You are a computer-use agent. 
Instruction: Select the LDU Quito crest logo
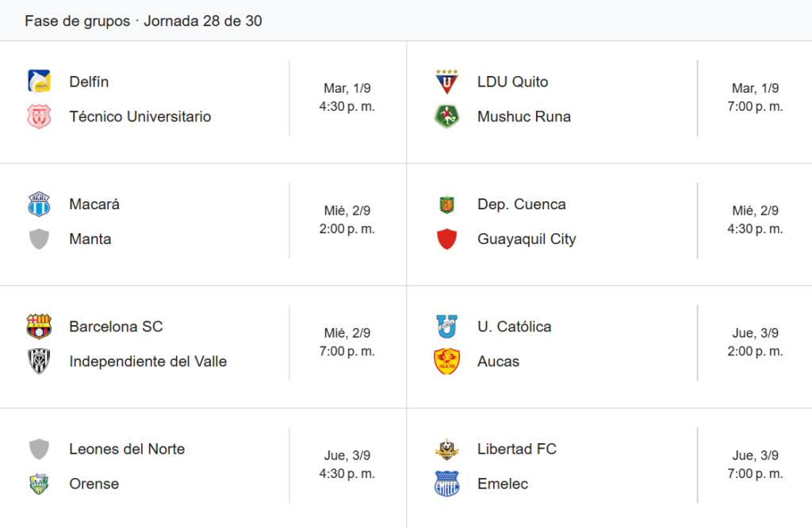click(x=446, y=82)
